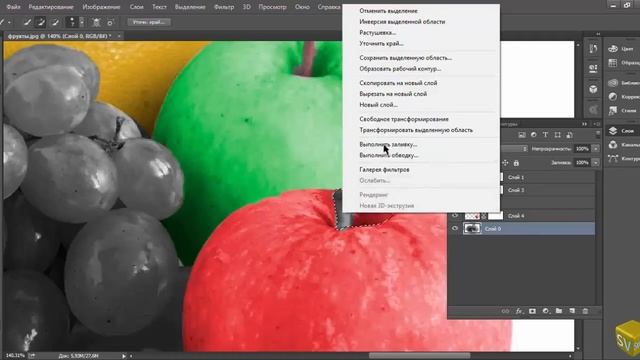Open the Редактирование menu

pos(51,7)
